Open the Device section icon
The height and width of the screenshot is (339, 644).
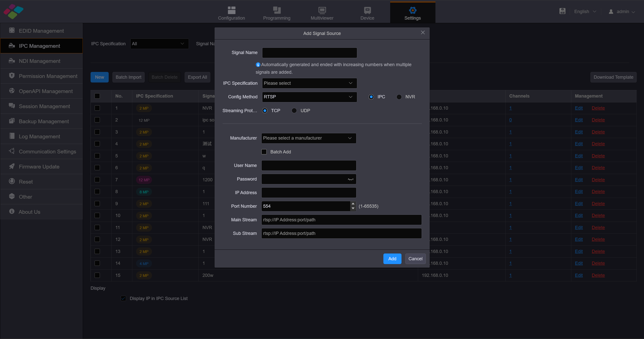pyautogui.click(x=367, y=11)
